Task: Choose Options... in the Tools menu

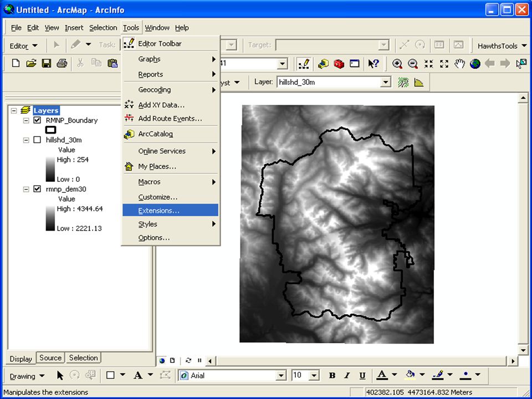Action: tap(170, 238)
